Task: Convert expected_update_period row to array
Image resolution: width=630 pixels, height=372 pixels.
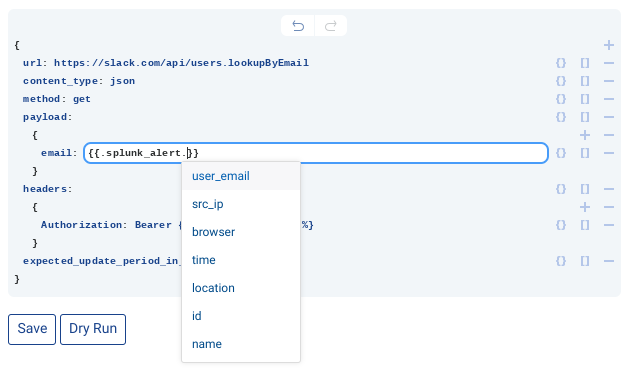Action: (585, 261)
